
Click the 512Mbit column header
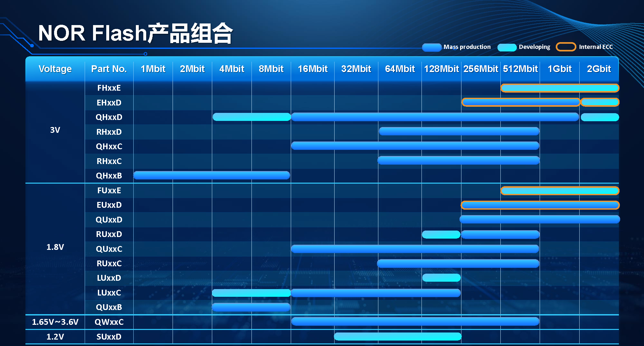pyautogui.click(x=520, y=69)
